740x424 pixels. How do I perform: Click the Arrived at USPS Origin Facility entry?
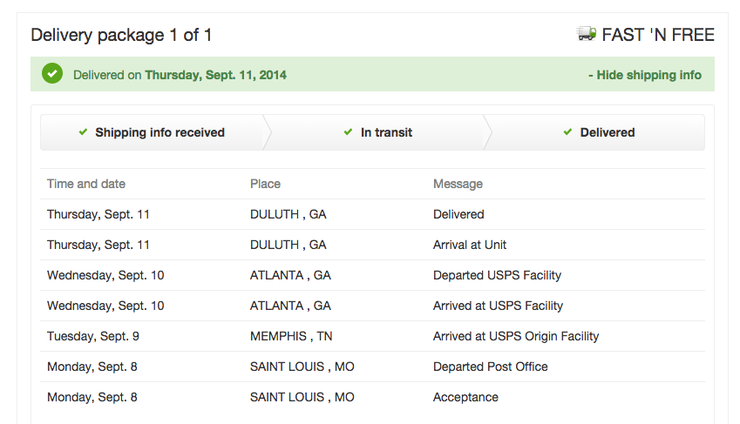coord(516,336)
